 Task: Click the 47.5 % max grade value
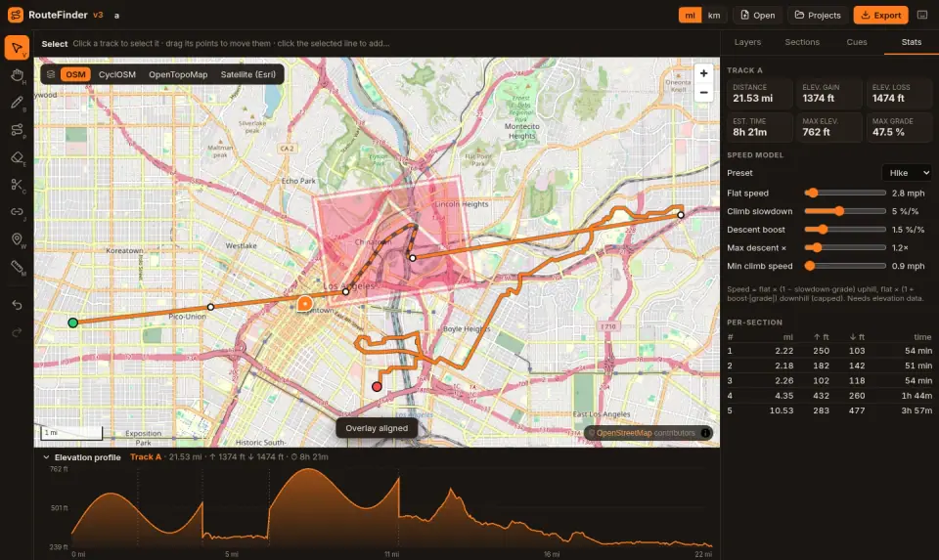point(888,132)
